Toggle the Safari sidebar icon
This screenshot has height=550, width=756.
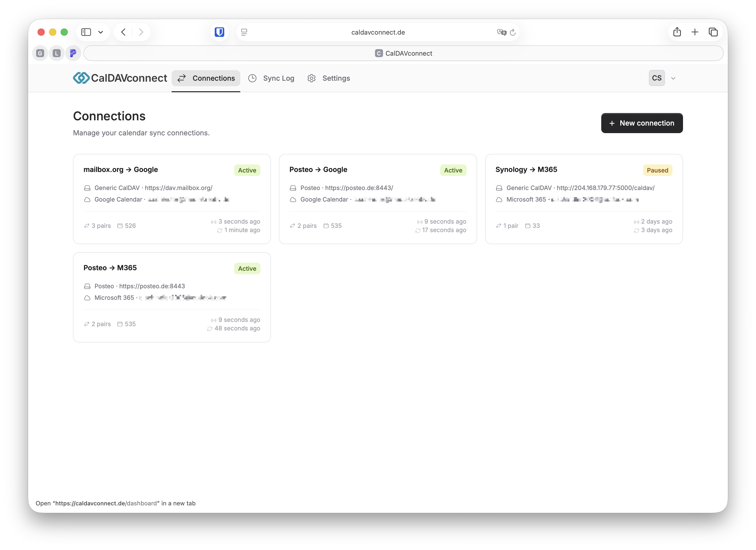pyautogui.click(x=86, y=32)
